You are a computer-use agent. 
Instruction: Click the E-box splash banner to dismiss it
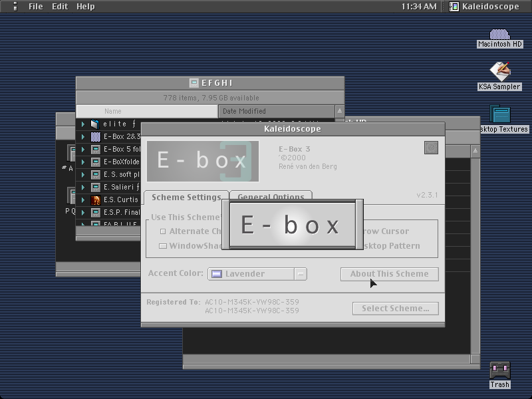coord(293,225)
